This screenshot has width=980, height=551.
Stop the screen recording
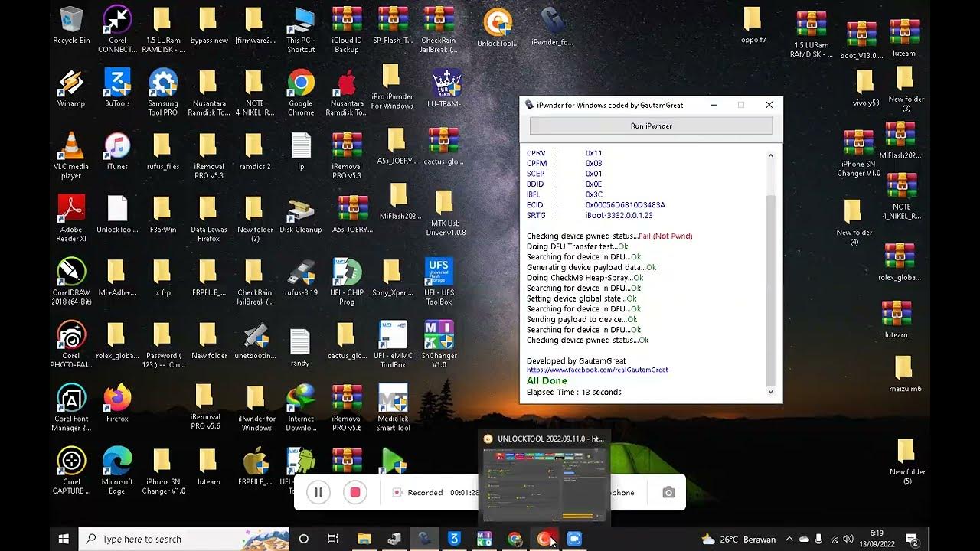(355, 493)
